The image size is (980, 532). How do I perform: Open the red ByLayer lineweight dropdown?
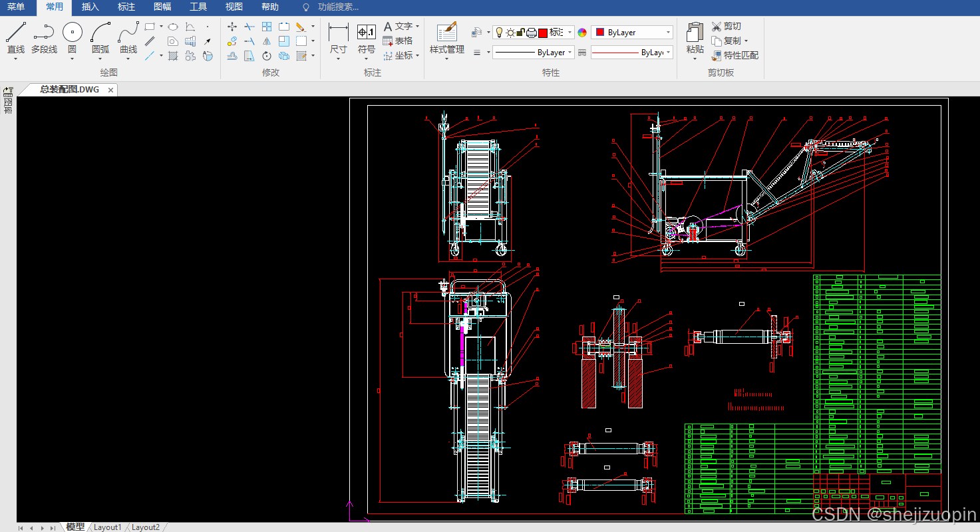(x=632, y=52)
